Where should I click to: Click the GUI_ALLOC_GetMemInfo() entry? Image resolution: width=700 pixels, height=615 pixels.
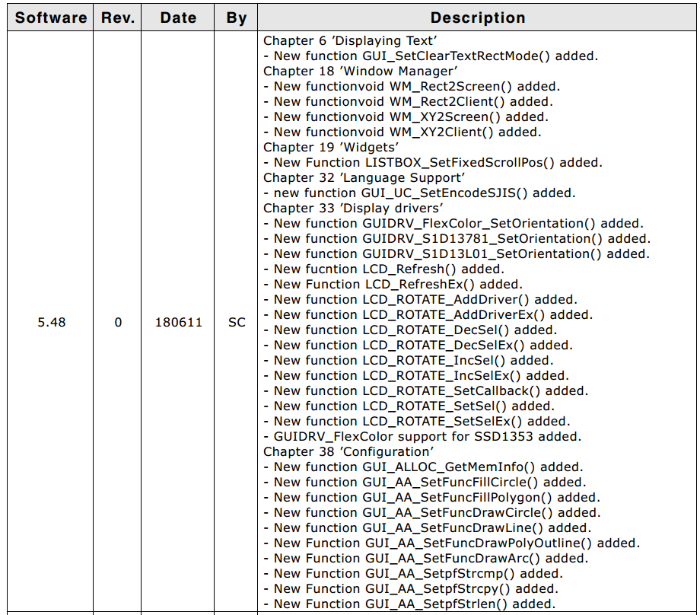pyautogui.click(x=423, y=466)
